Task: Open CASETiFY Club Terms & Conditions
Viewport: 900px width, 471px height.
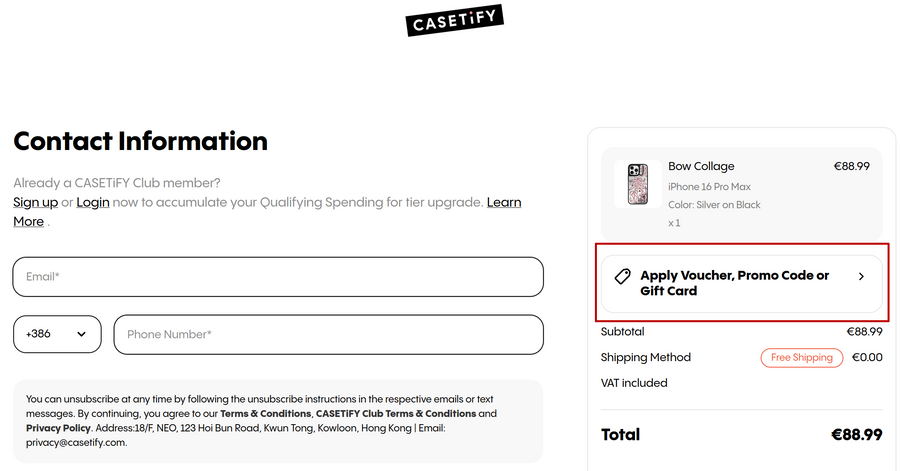Action: pyautogui.click(x=396, y=413)
